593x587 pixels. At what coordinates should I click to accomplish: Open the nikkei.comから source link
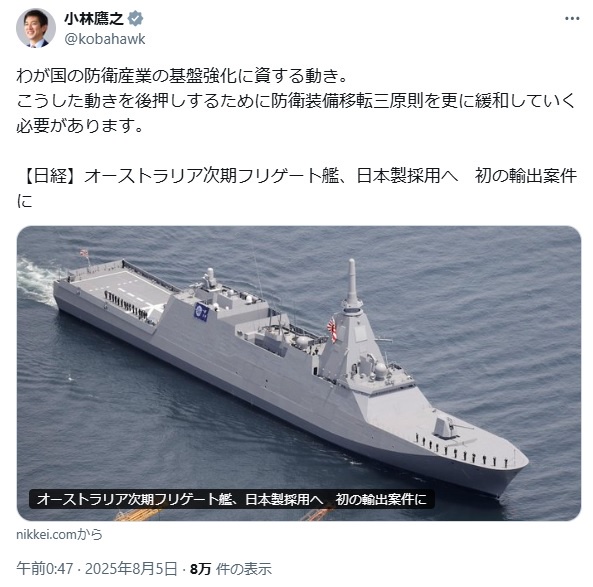tap(59, 535)
